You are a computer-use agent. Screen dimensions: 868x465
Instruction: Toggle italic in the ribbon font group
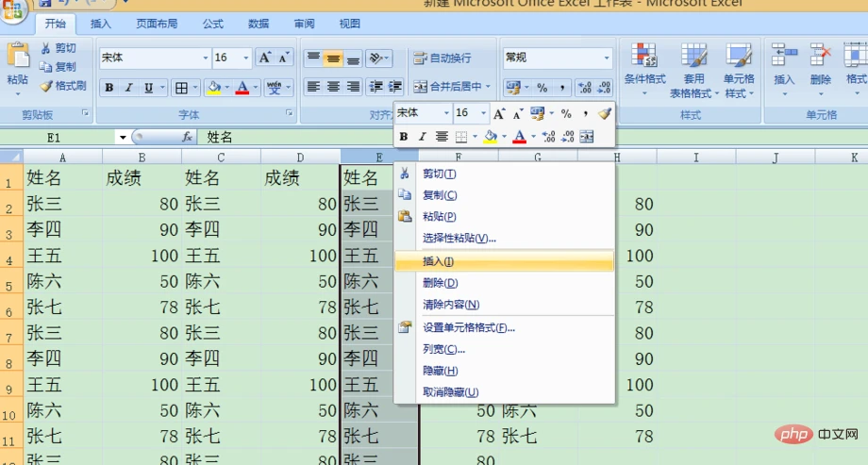[129, 88]
